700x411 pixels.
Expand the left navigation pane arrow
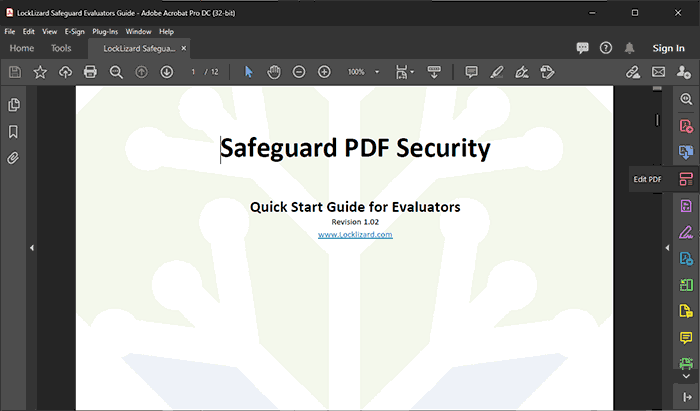coord(32,248)
